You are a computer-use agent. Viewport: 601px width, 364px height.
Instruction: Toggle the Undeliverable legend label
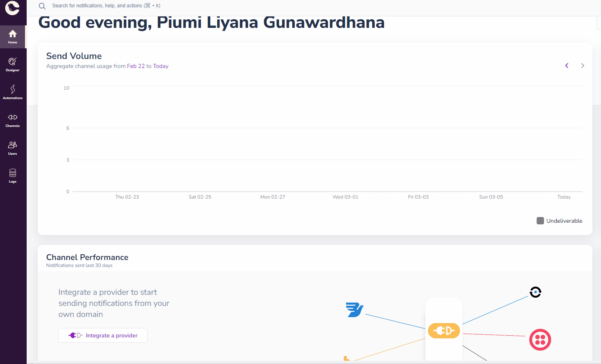(564, 221)
